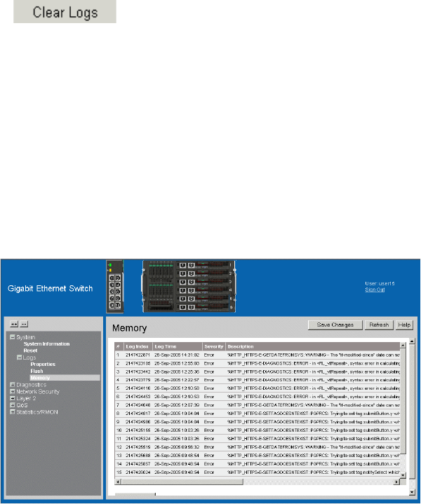
Task: Expand the Statistics/RMON node
Action: (12, 411)
